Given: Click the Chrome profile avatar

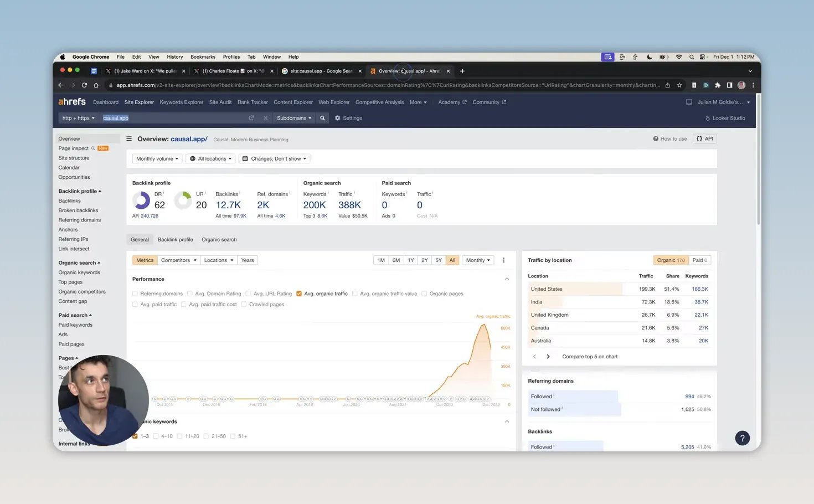Looking at the screenshot, I should pyautogui.click(x=741, y=85).
